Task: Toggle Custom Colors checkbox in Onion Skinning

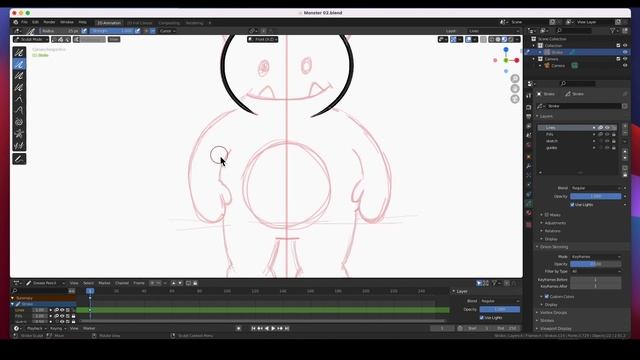Action: pyautogui.click(x=547, y=296)
